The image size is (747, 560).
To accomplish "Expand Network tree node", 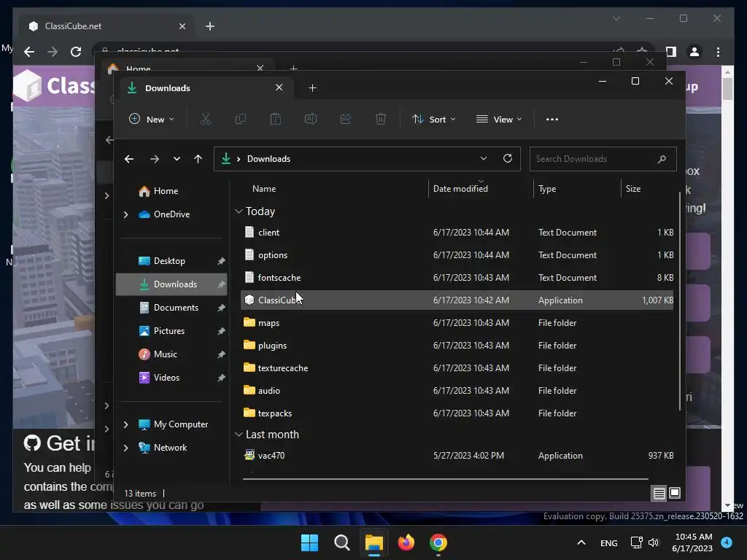I will coord(125,448).
